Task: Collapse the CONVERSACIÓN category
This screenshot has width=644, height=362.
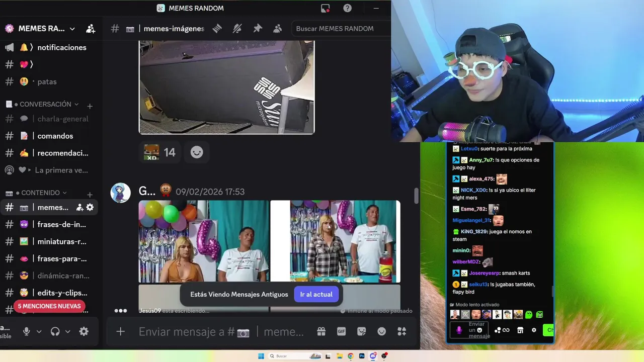Action: (45, 104)
